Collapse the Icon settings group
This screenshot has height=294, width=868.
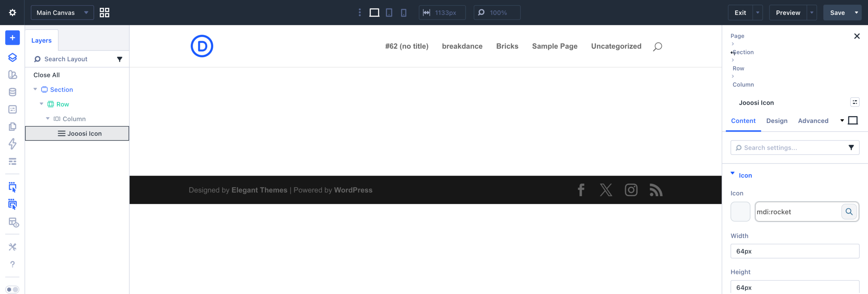732,173
